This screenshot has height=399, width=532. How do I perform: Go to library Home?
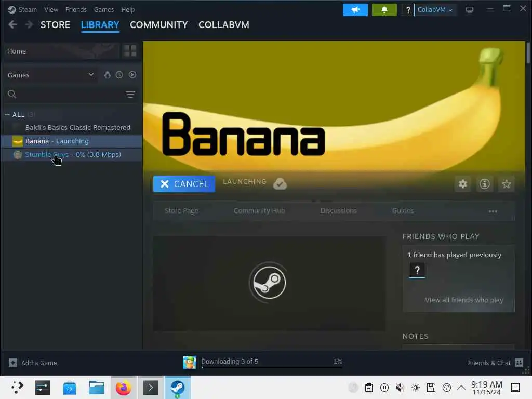tap(62, 51)
